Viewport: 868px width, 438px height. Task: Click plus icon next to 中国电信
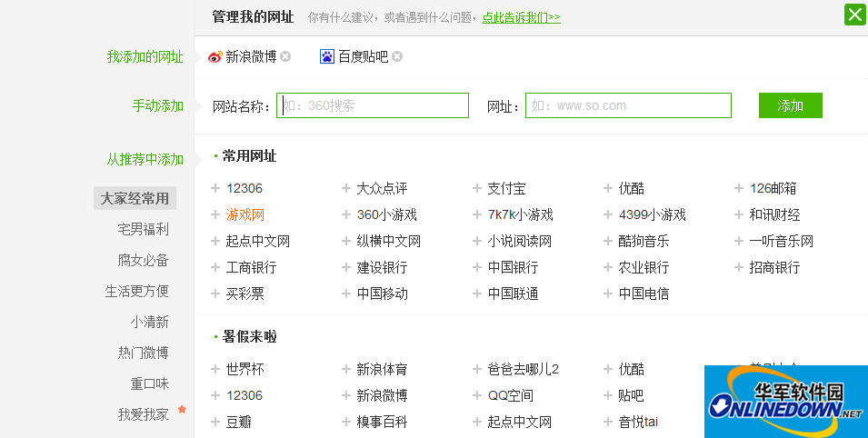coord(608,294)
